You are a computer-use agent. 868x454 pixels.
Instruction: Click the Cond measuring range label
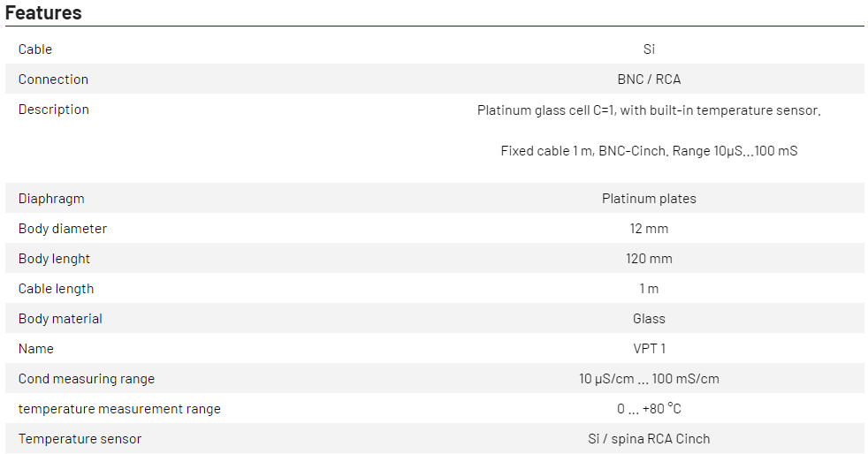coord(87,379)
